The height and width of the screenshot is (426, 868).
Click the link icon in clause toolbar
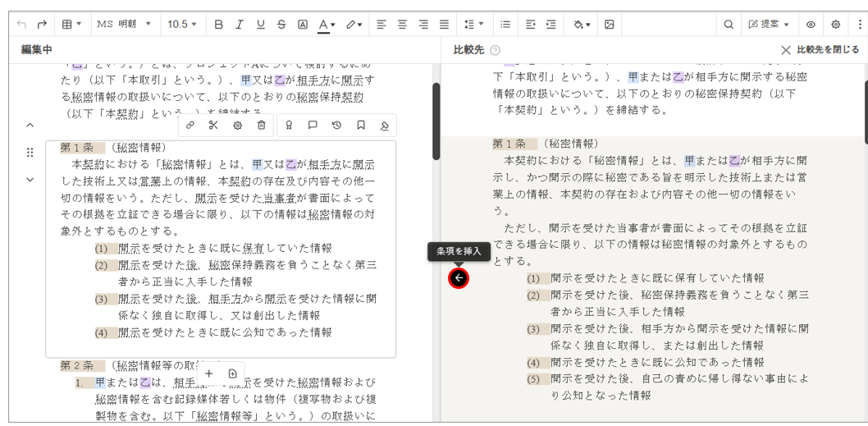(x=190, y=126)
